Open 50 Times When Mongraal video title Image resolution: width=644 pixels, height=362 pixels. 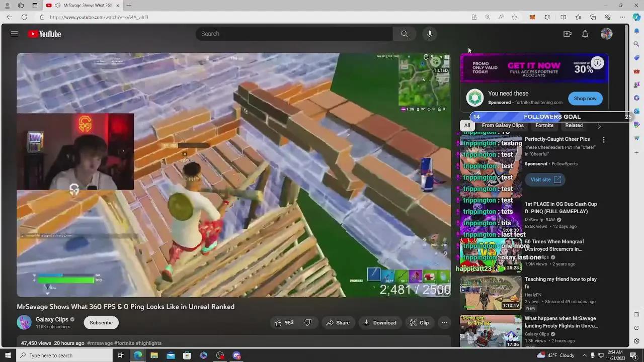point(553,245)
